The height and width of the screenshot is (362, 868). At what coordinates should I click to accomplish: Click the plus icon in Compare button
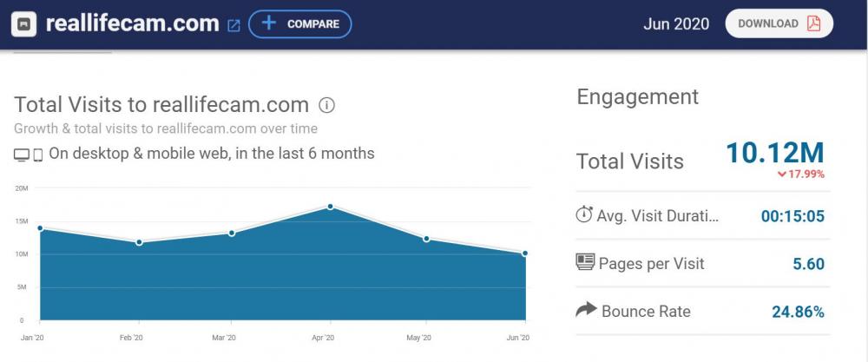coord(269,23)
